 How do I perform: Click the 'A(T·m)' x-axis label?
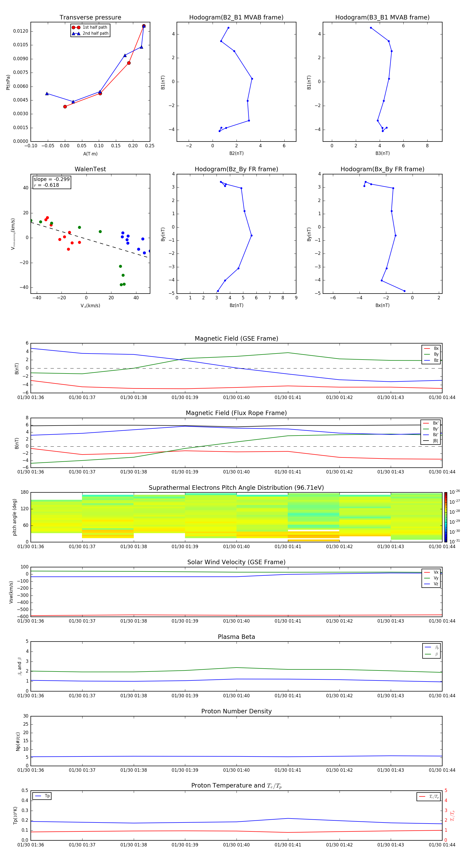(x=90, y=154)
